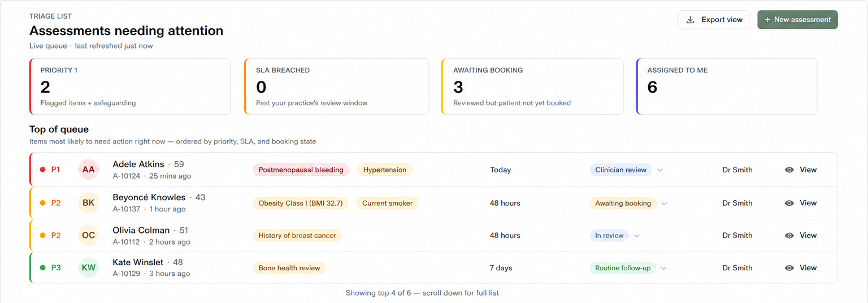Viewport: 868px width, 303px height.
Task: Click the green P3 priority dot
Action: (x=42, y=268)
